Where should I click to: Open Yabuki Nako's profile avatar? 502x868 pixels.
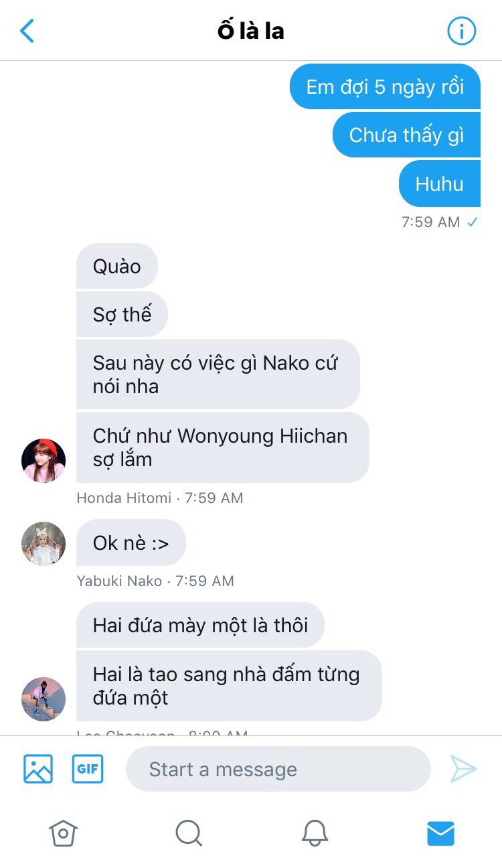(44, 544)
